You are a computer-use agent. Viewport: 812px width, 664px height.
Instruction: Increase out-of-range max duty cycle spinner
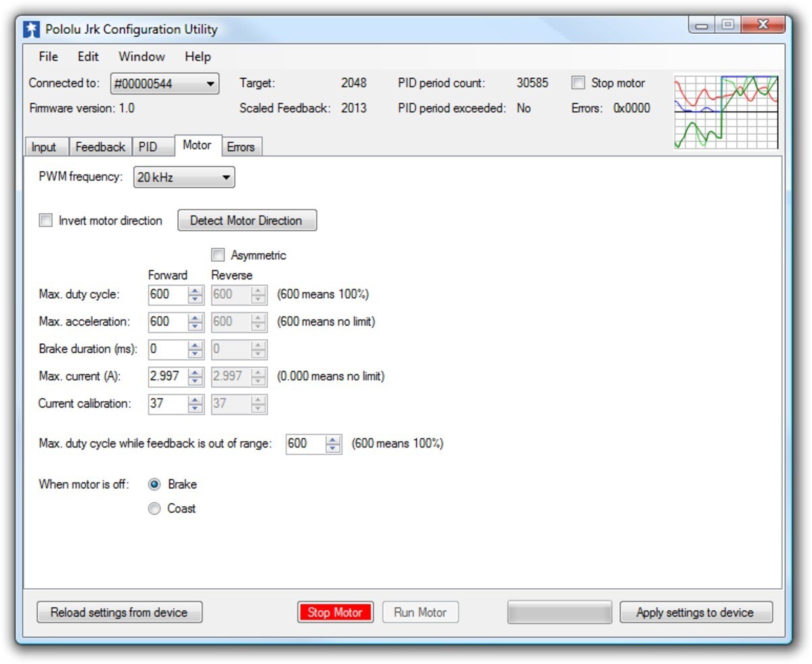[334, 439]
